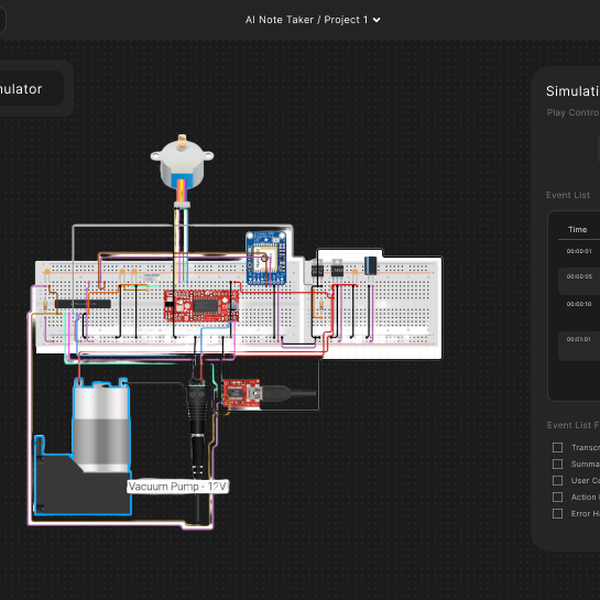Toggle the Action event filter checkbox
Screen dimensions: 600x600
[x=558, y=497]
